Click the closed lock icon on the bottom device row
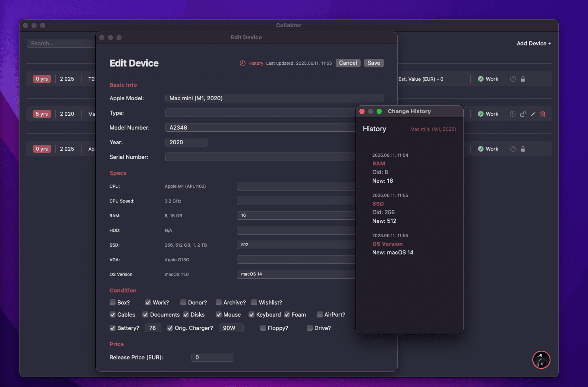The height and width of the screenshot is (387, 588). coord(523,149)
